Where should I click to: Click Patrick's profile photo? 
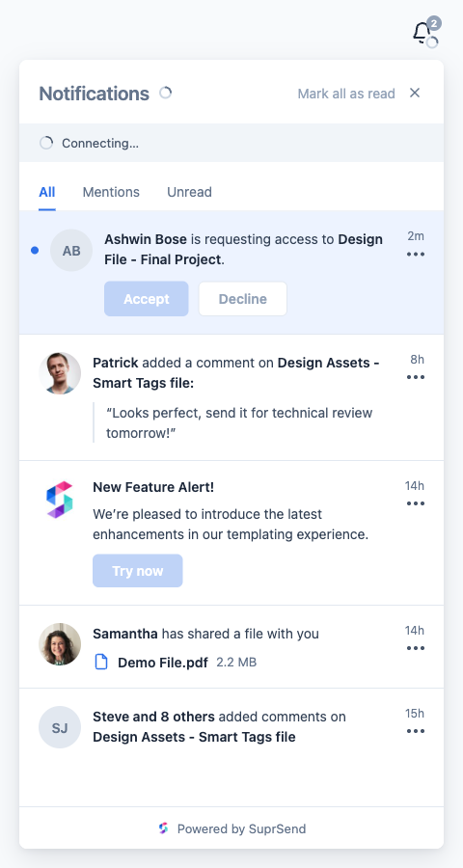pyautogui.click(x=60, y=373)
